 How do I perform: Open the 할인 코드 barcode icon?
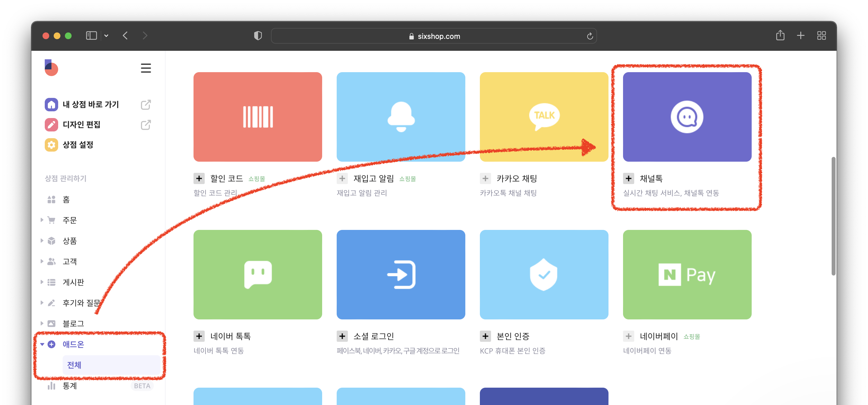click(x=258, y=116)
